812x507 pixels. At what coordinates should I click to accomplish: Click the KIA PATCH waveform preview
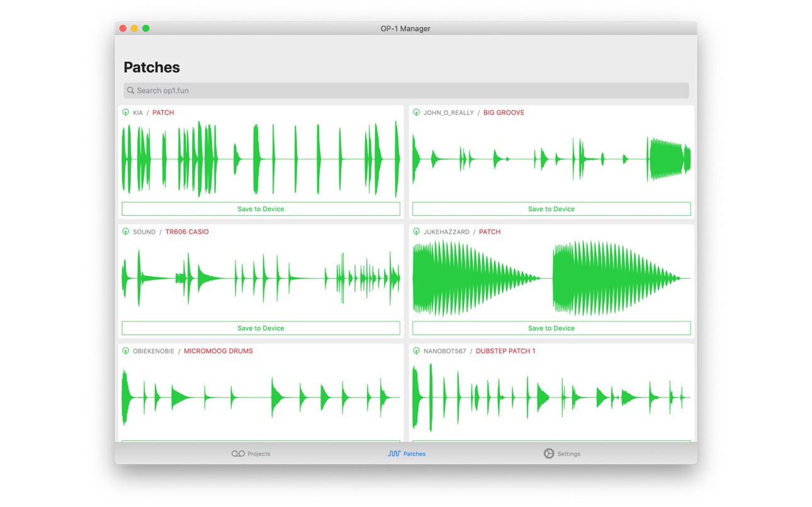261,159
